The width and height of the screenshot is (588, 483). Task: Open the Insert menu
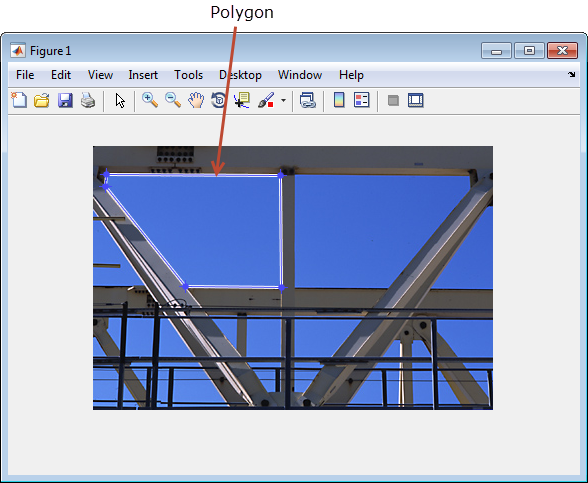point(143,75)
